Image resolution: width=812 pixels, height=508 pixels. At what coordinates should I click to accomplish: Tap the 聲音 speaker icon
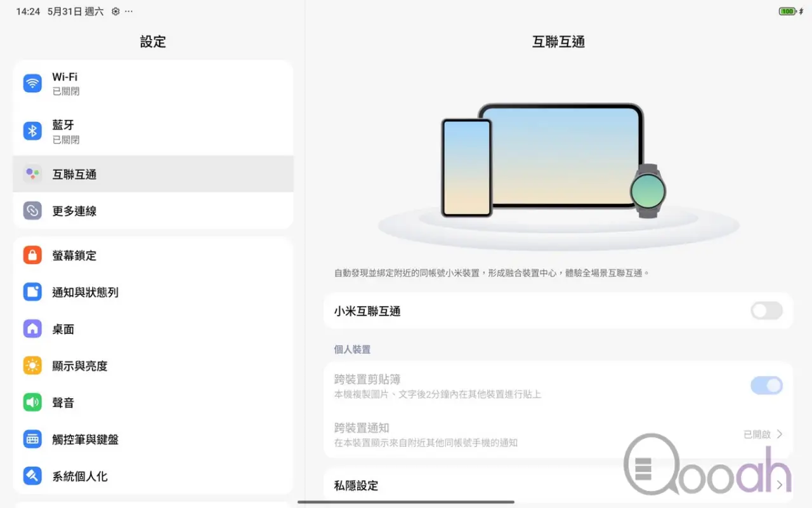tap(32, 403)
